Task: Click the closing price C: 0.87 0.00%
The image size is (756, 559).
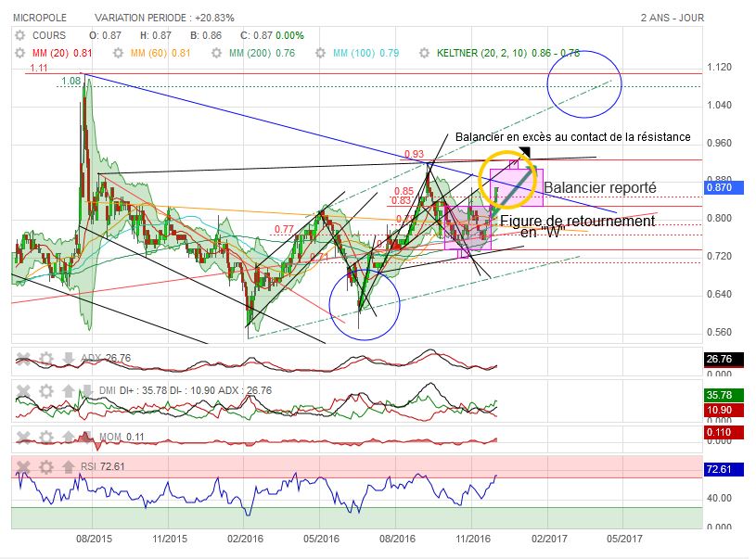Action: pyautogui.click(x=272, y=35)
